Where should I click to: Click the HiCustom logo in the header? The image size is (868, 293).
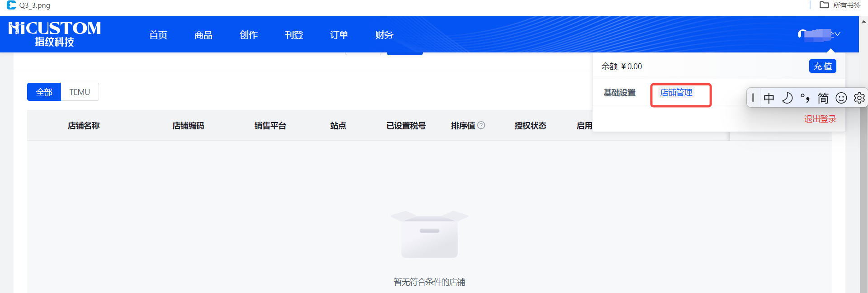click(54, 34)
